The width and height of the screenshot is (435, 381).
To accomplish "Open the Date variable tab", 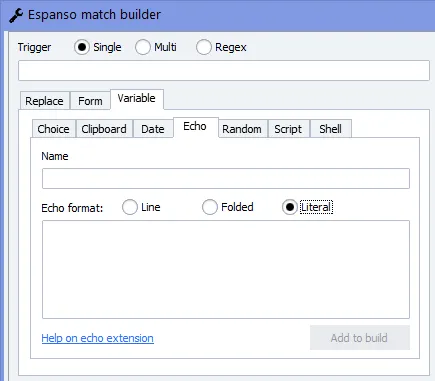I will (153, 129).
